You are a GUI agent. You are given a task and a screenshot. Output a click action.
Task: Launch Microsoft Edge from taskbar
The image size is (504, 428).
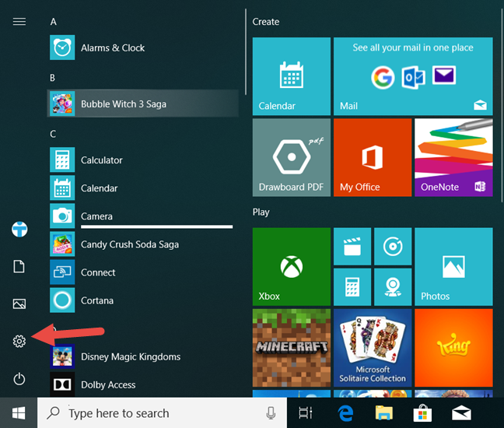346,413
